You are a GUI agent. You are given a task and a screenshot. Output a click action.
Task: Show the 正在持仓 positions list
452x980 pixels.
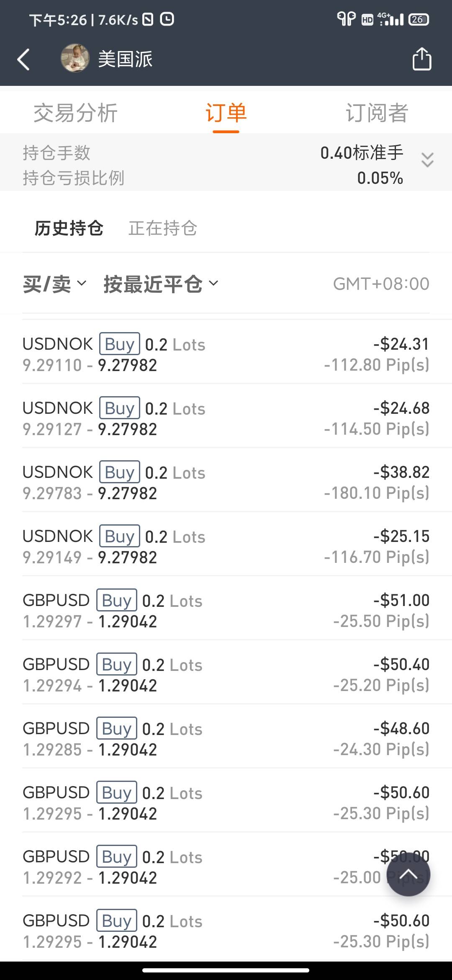pyautogui.click(x=163, y=228)
